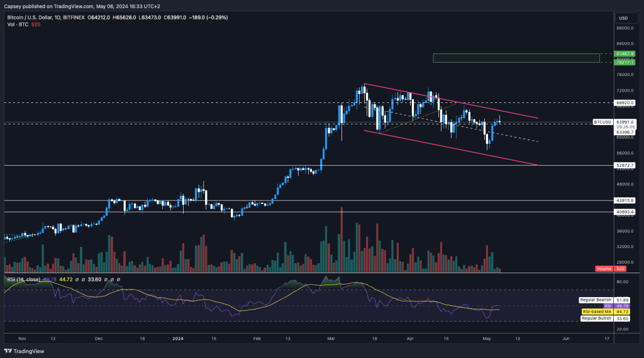Viewport: 644px width, 358px height.
Task: Click the green 81467.9 price tag
Action: click(x=625, y=54)
